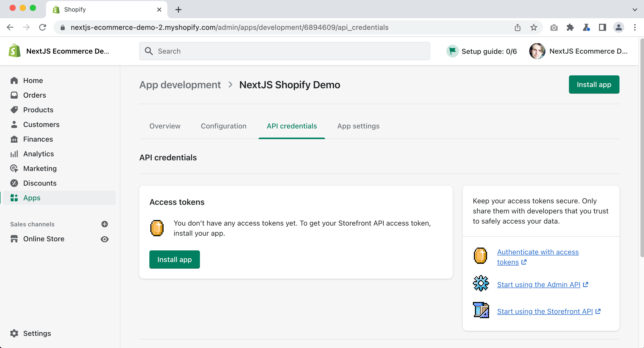Open Finances in the sidebar
The height and width of the screenshot is (348, 644).
click(x=38, y=139)
